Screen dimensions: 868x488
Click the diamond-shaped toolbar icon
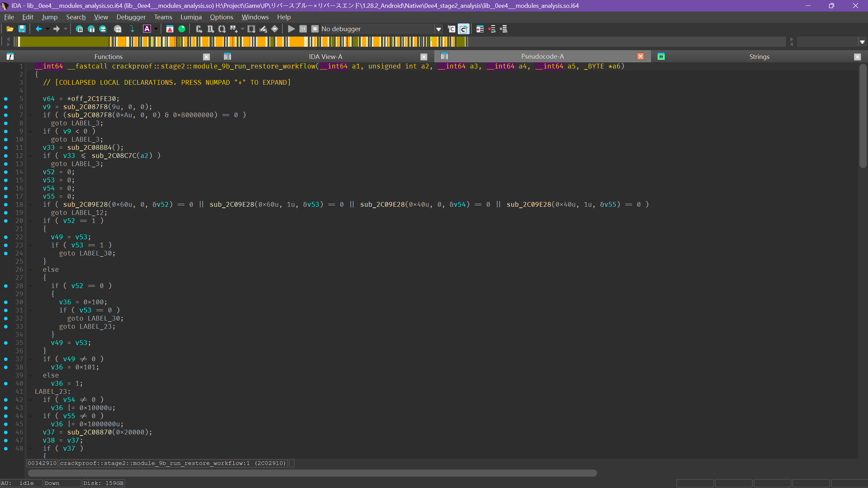coord(275,29)
